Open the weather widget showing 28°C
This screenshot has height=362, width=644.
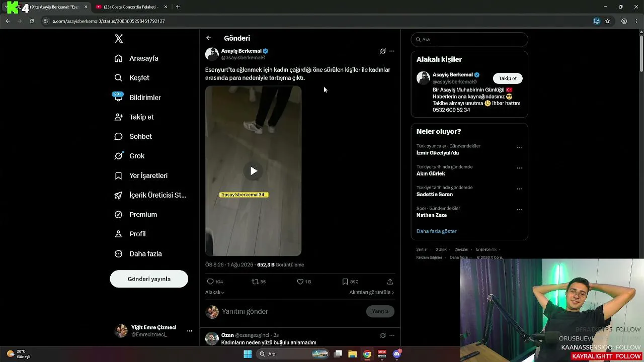pyautogui.click(x=19, y=354)
